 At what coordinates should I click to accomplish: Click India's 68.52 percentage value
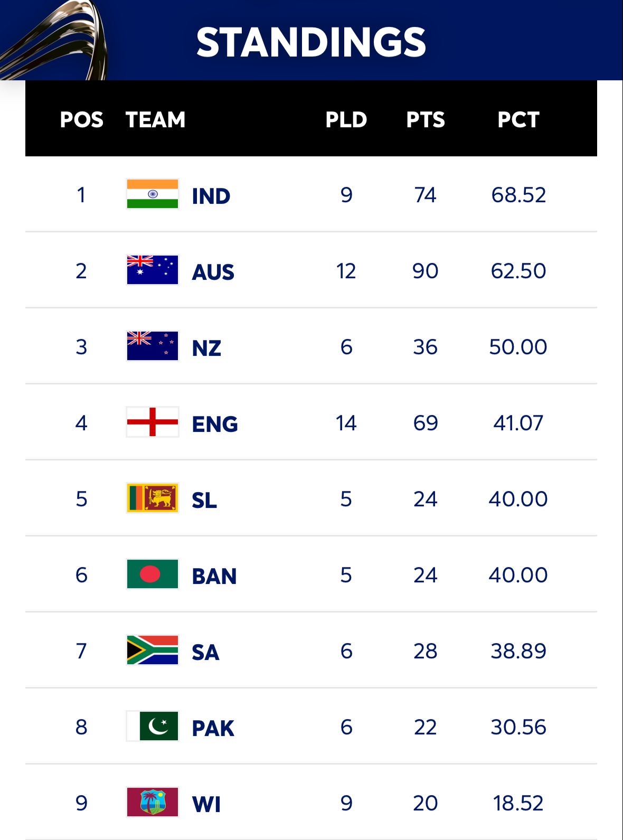coord(518,195)
